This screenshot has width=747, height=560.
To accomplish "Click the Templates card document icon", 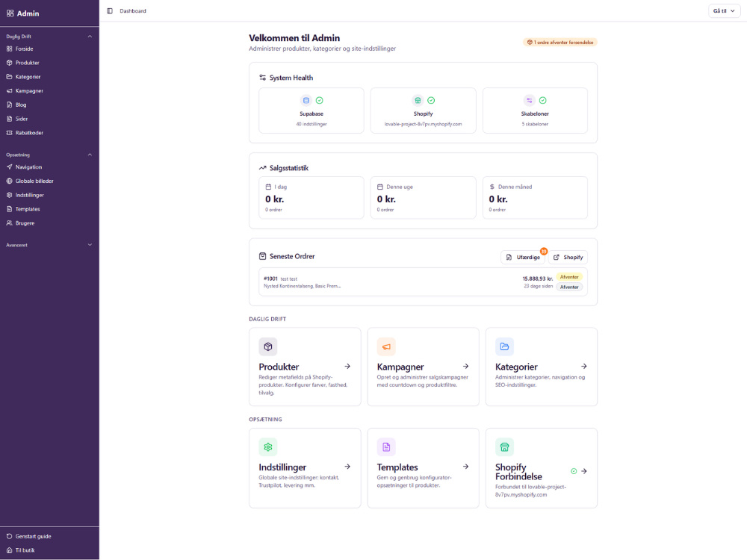I will (386, 447).
